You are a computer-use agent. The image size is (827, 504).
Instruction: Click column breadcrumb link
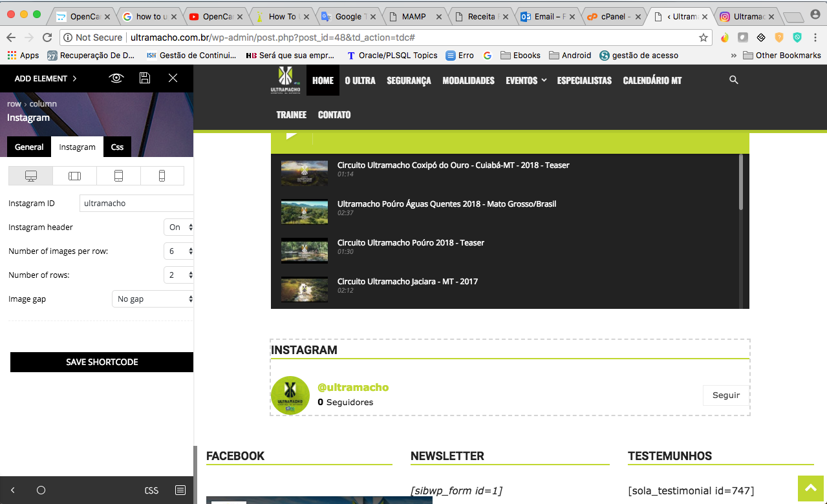coord(43,103)
